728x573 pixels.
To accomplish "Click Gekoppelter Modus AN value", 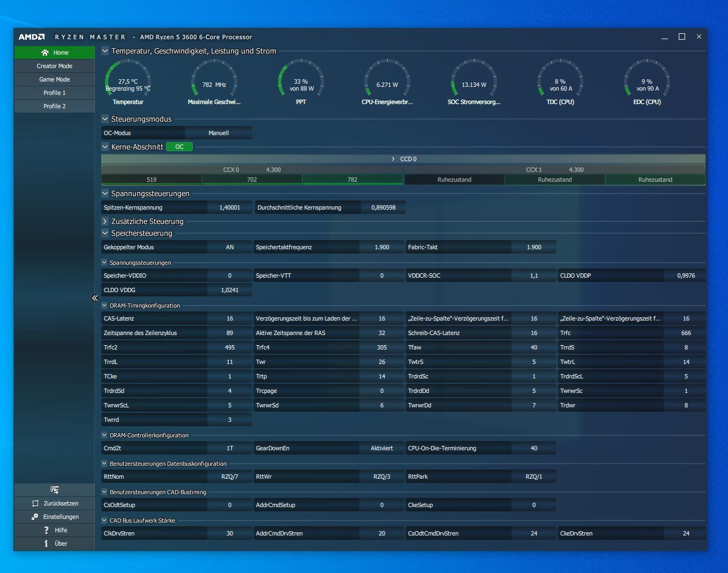I will [230, 247].
